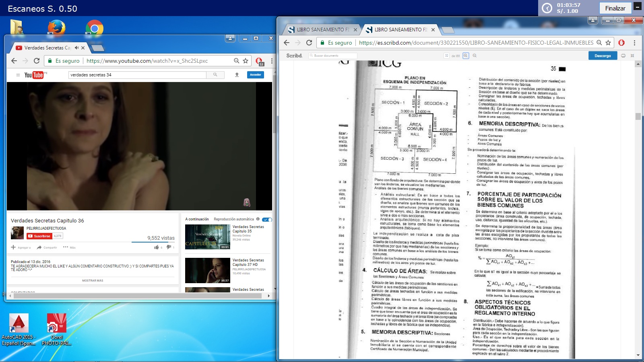Toggle Reproducción automática autoplay switch
This screenshot has width=644, height=362.
tap(267, 220)
